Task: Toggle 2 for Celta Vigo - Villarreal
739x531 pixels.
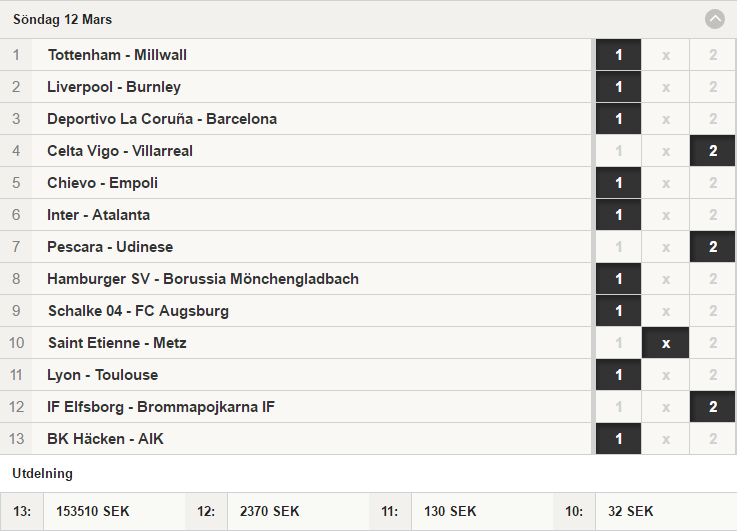Action: tap(713, 151)
